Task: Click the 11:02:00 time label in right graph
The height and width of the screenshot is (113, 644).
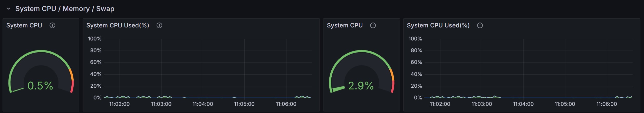Action: point(440,104)
